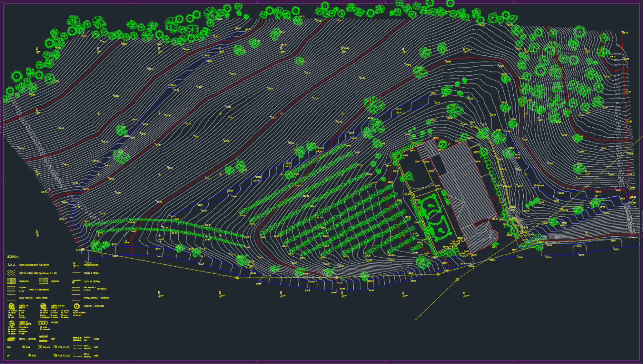
Task: Click the INTERRATI dashed-hatch symbol
Action: (x=43, y=281)
